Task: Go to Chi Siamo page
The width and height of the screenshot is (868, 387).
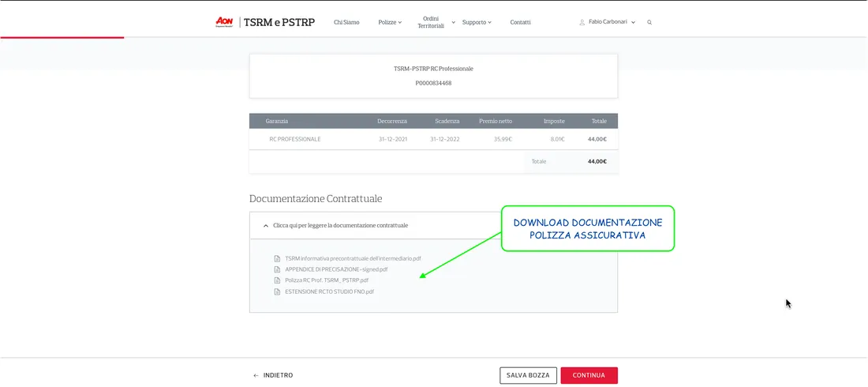Action: (x=346, y=22)
